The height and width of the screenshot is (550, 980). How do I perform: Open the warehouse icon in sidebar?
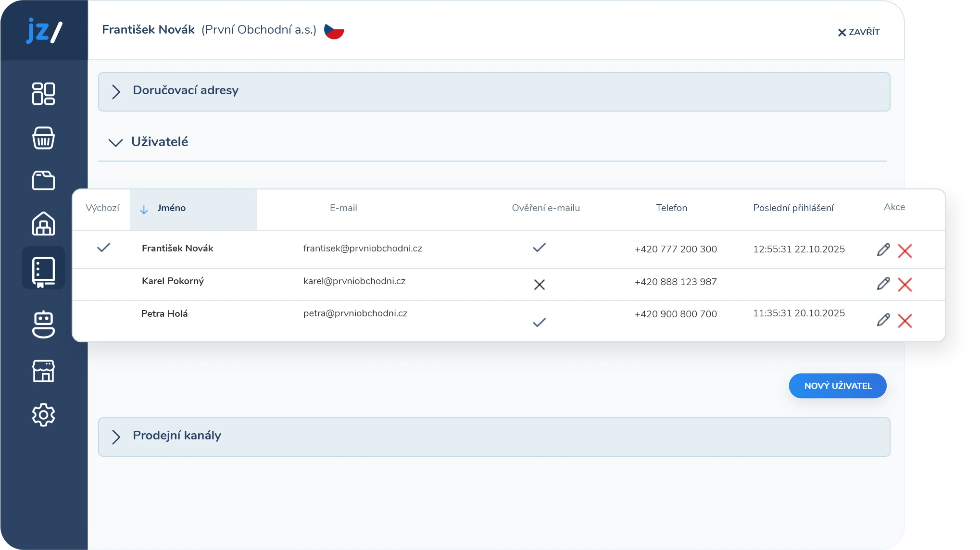click(43, 224)
